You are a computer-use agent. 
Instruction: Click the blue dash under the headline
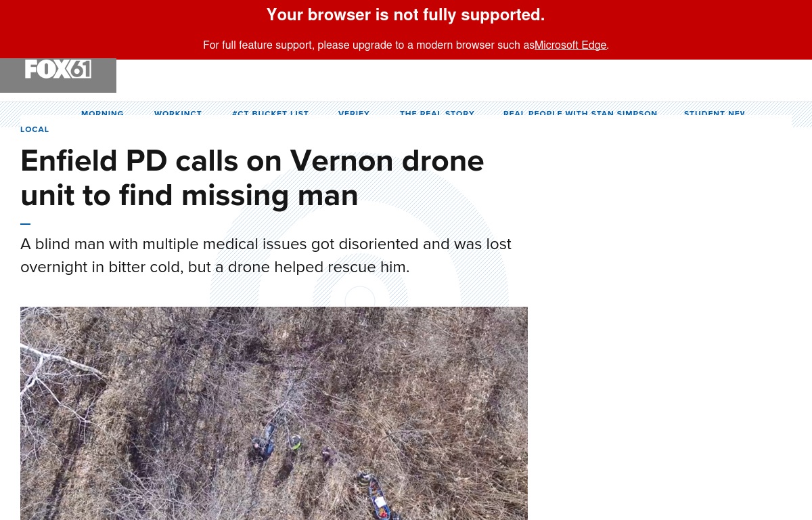pos(26,223)
